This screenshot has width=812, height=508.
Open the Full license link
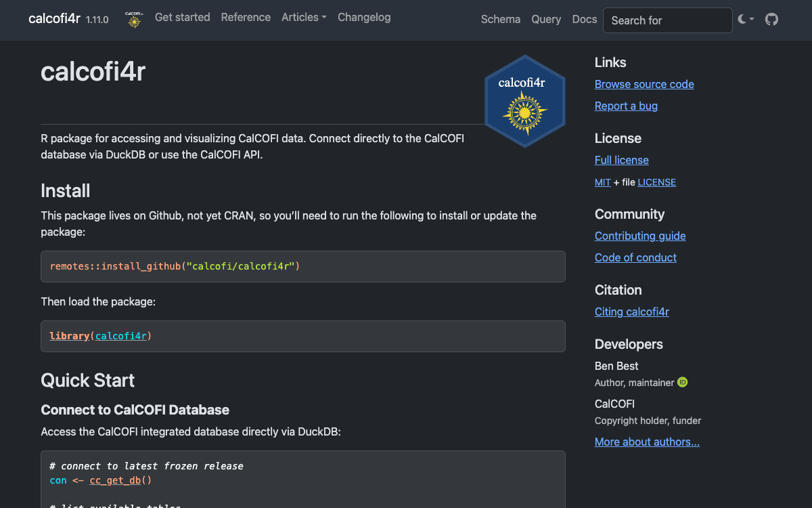[622, 160]
